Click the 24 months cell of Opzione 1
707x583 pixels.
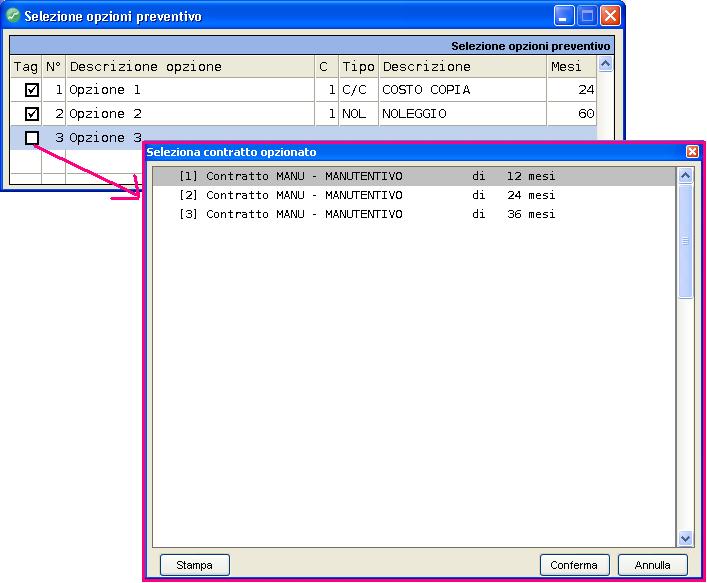[x=571, y=90]
